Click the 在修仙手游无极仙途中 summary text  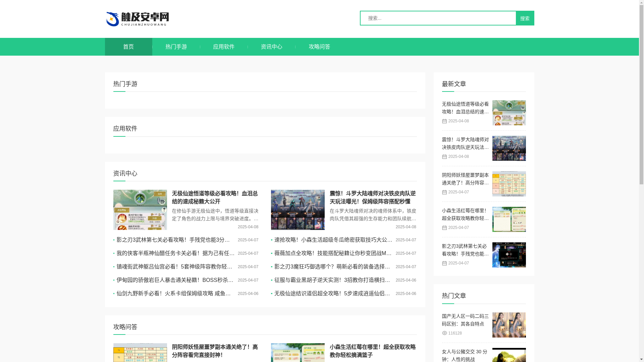[215, 215]
